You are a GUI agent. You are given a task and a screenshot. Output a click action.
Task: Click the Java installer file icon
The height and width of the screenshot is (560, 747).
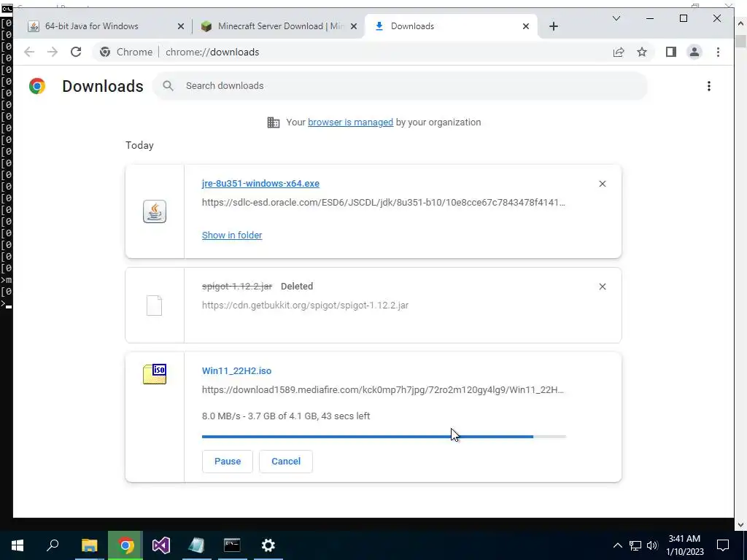(x=155, y=211)
